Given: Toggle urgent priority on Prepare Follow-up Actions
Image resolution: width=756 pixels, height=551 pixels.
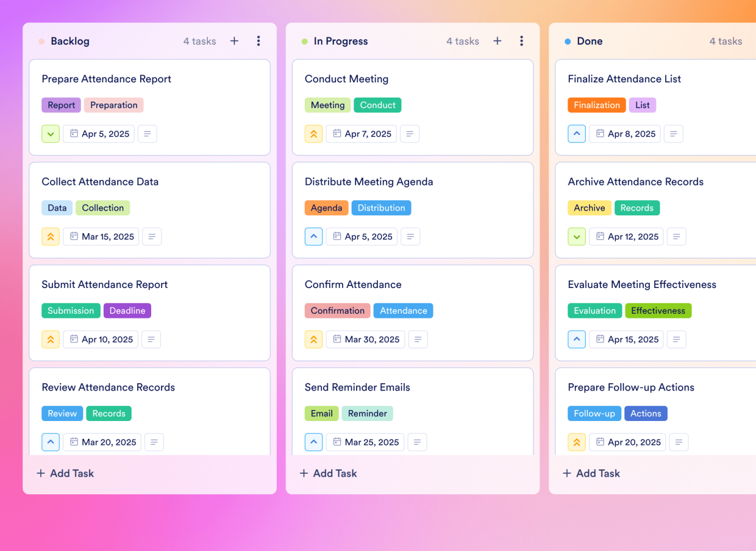Looking at the screenshot, I should 577,442.
